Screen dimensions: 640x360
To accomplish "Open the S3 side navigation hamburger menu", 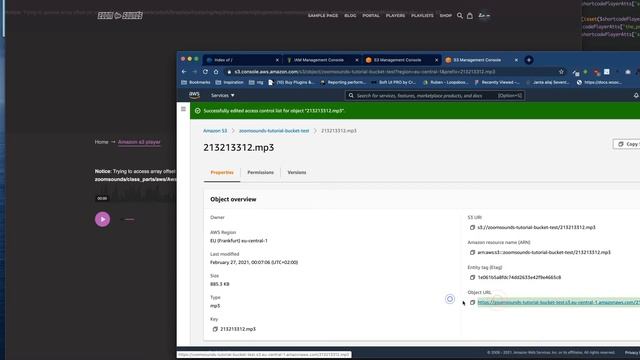I will click(183, 109).
